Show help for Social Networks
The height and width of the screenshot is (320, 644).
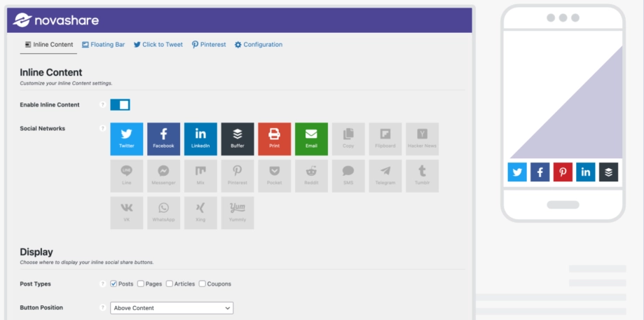pos(103,128)
